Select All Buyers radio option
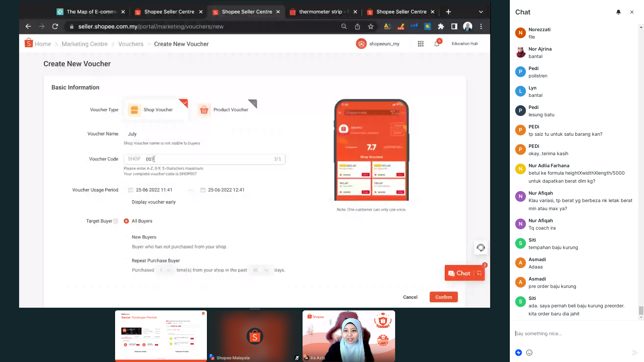Screen dimensions: 644x362 point(126,221)
